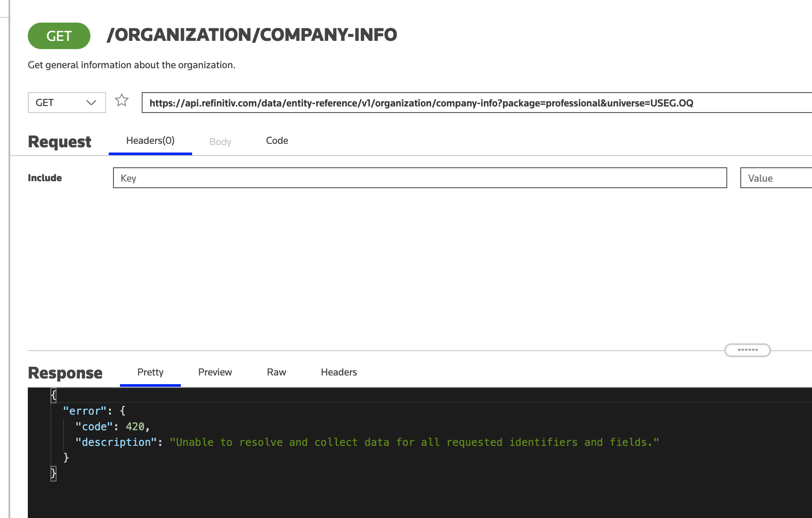Click the request URL field
Image resolution: width=812 pixels, height=518 pixels.
click(x=477, y=103)
